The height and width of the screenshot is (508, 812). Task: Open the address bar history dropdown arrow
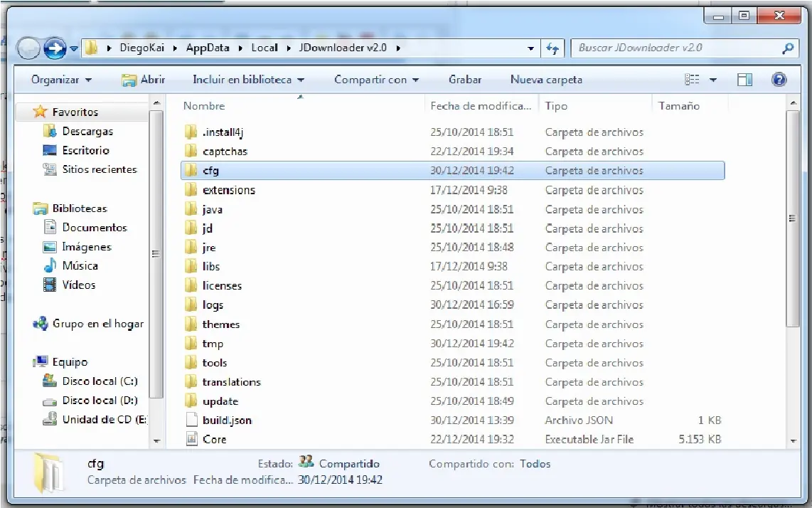point(531,48)
